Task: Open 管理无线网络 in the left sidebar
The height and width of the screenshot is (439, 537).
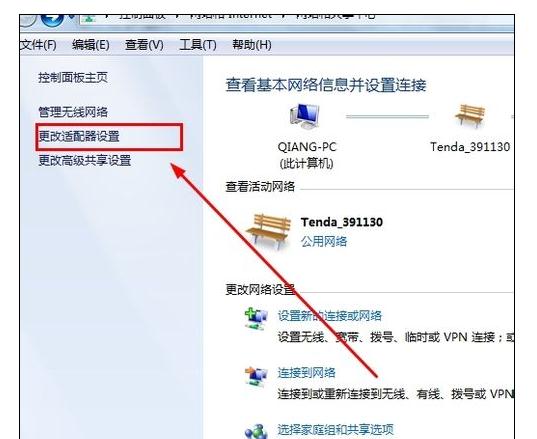Action: [x=73, y=112]
